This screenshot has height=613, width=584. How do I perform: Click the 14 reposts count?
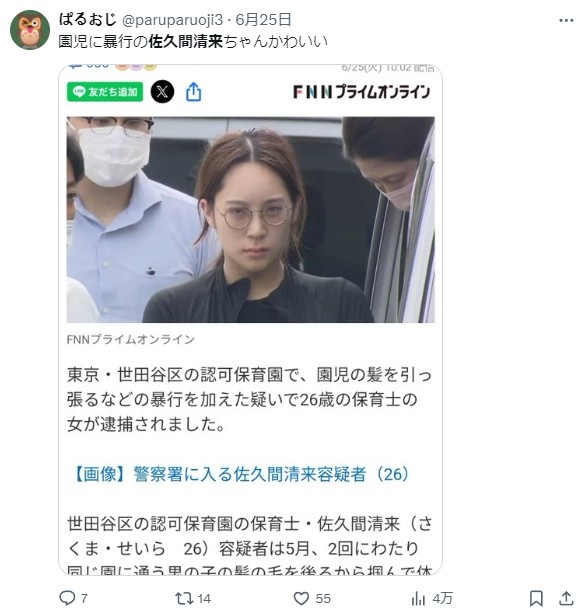[x=204, y=599]
